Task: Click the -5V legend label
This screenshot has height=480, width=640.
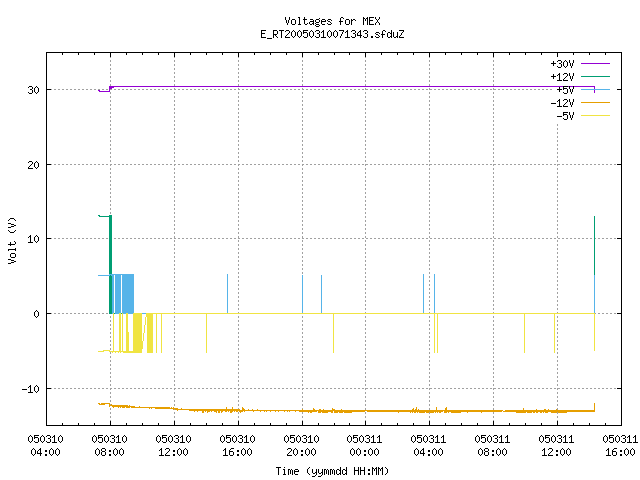Action: pos(565,116)
